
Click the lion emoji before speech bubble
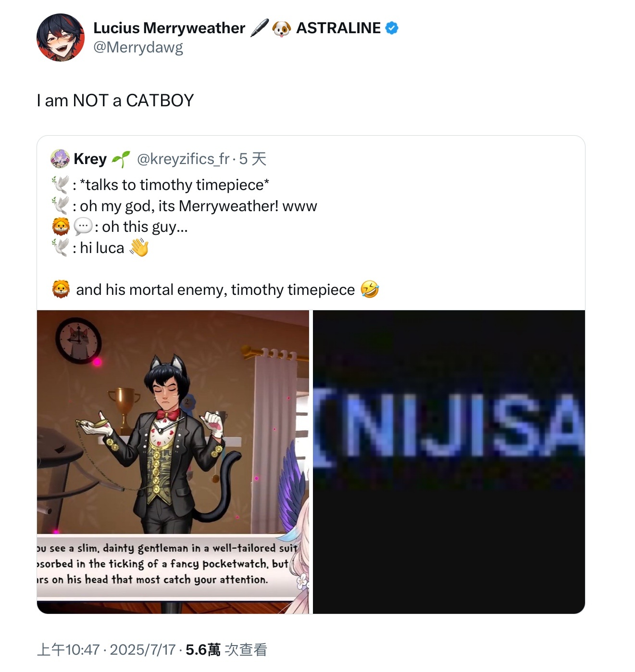click(x=61, y=227)
